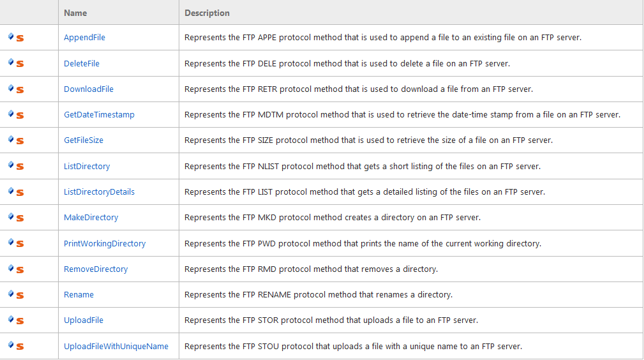The height and width of the screenshot is (360, 644).
Task: Click the icon next to Rename
Action: point(16,295)
